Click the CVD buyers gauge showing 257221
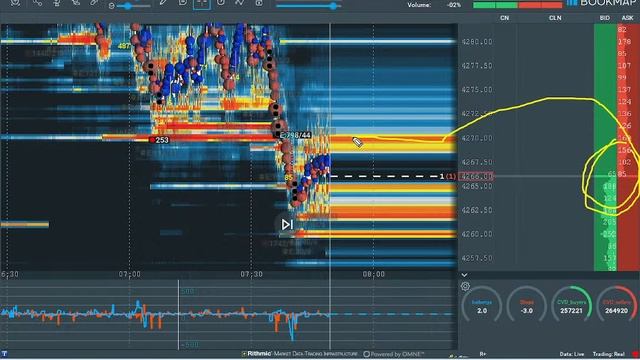The width and height of the screenshot is (640, 360). (571, 304)
